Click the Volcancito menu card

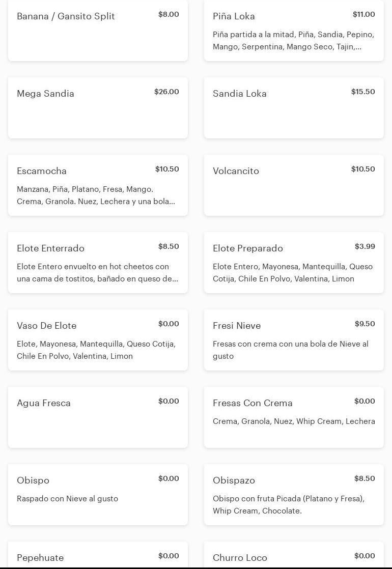click(294, 185)
